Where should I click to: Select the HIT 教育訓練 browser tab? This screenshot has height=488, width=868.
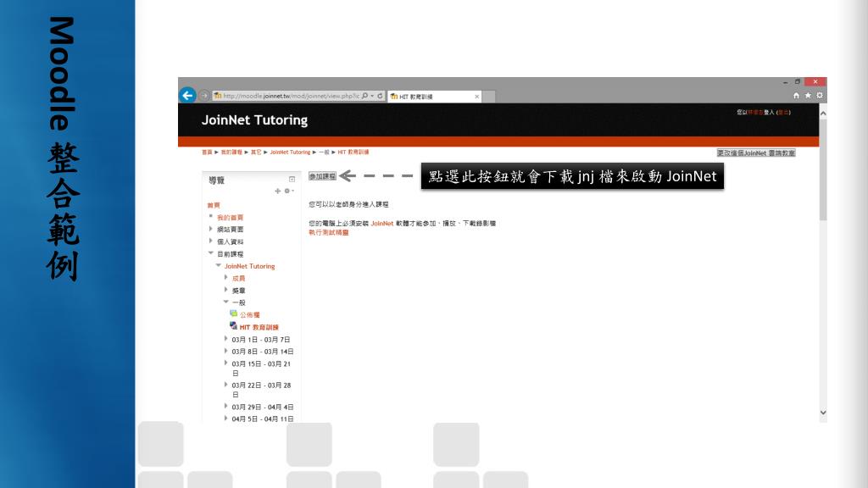click(435, 97)
